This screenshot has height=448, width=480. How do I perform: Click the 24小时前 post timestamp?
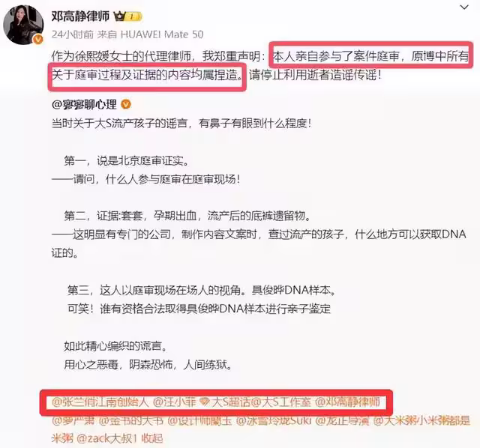[72, 34]
